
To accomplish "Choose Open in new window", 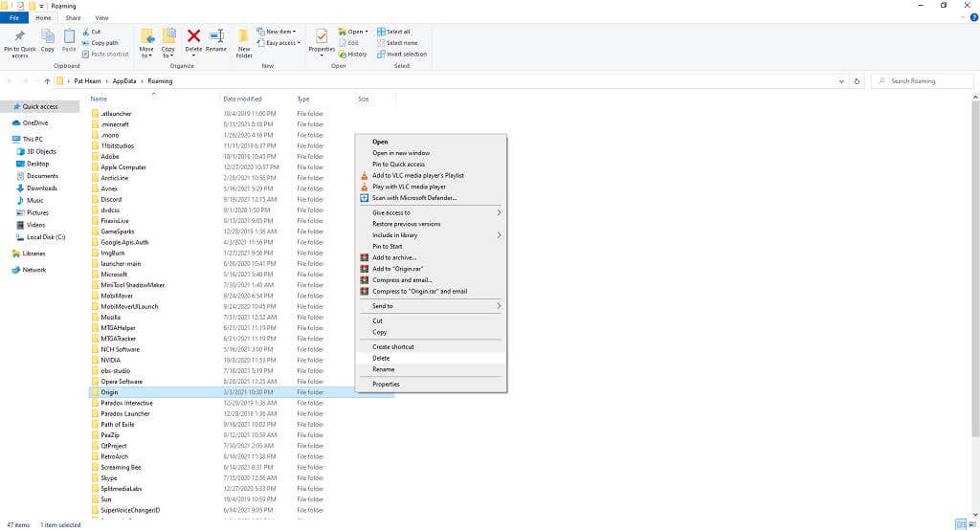I will (431, 153).
